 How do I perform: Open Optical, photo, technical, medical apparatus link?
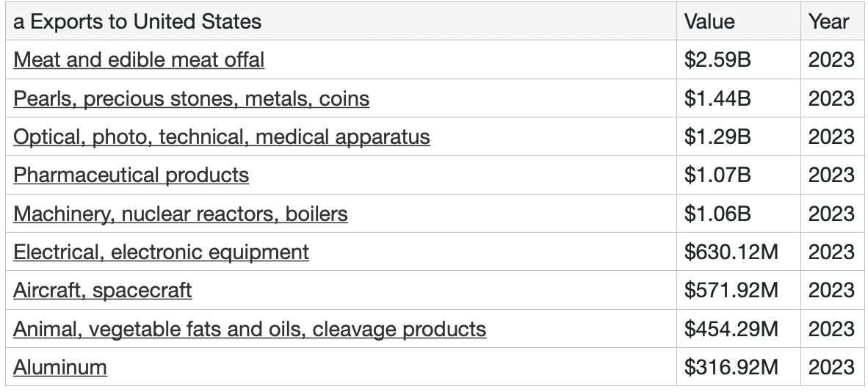[x=221, y=137]
